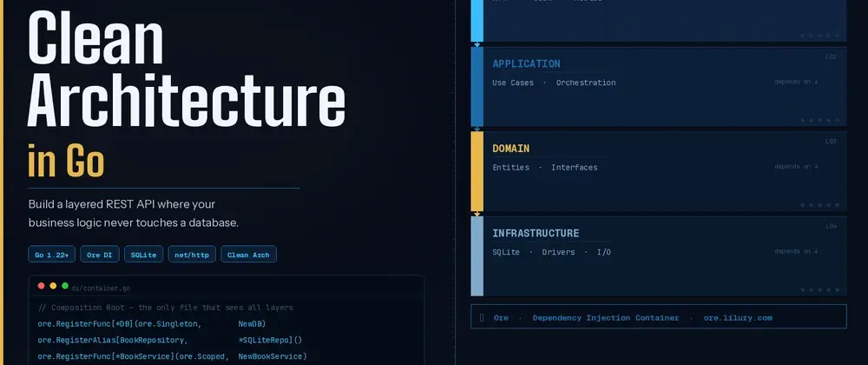
Task: Click 'ore.RegisterAlias[BookRepository,' code
Action: 113,340
